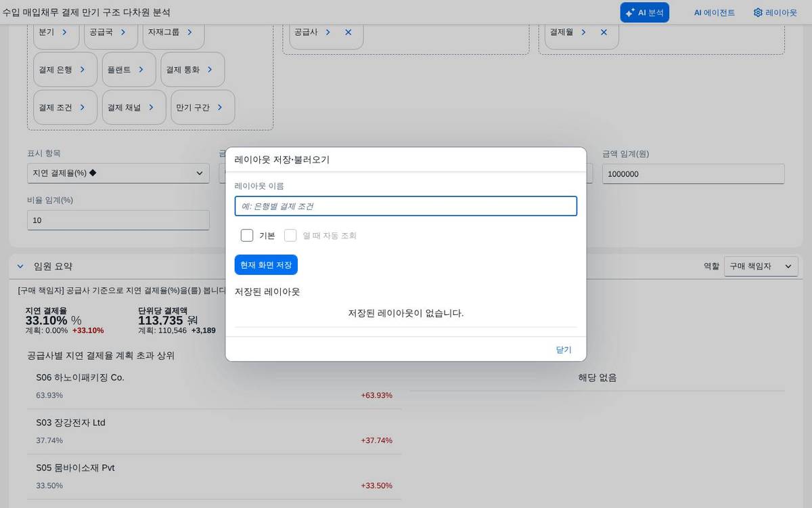Click the +37.74% variance value
This screenshot has height=508, width=812.
tap(376, 440)
